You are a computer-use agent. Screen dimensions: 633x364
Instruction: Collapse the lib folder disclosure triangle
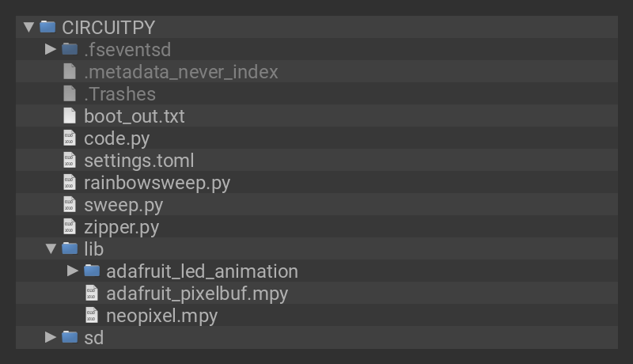click(x=51, y=249)
